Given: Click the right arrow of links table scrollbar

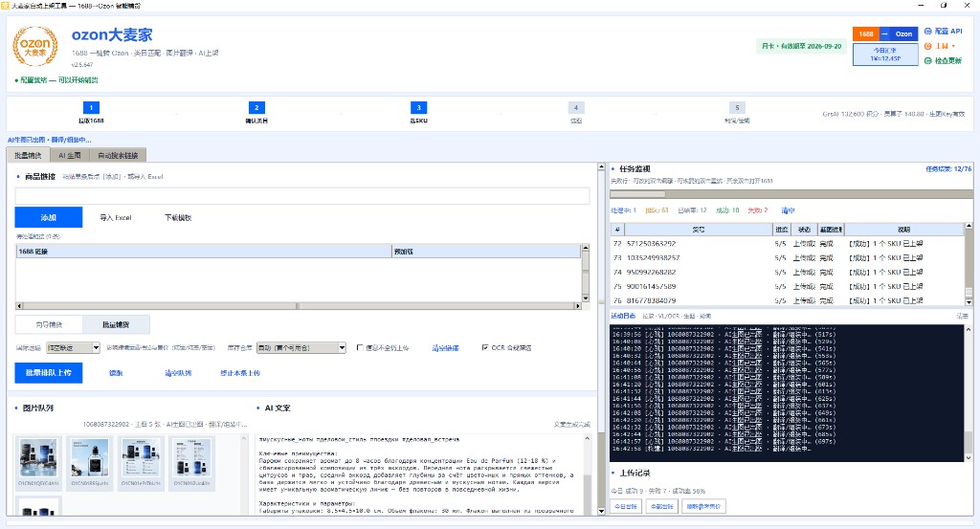Looking at the screenshot, I should pos(577,306).
